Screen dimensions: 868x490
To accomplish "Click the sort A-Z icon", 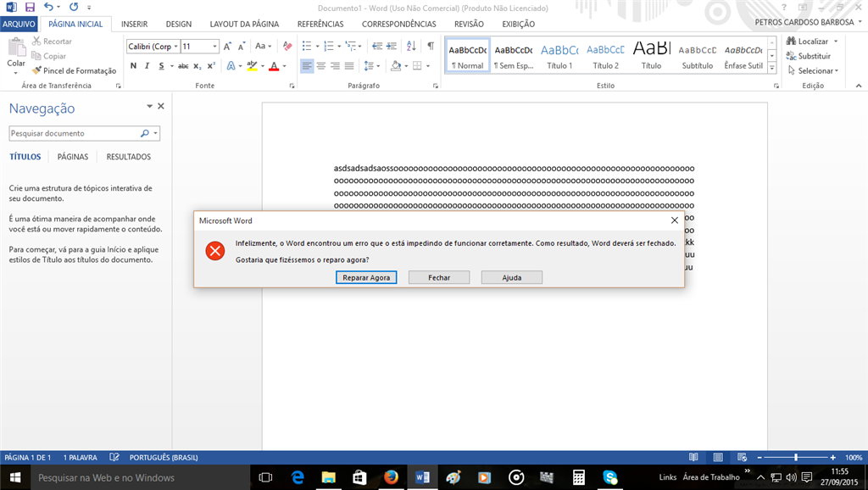I will click(x=411, y=46).
